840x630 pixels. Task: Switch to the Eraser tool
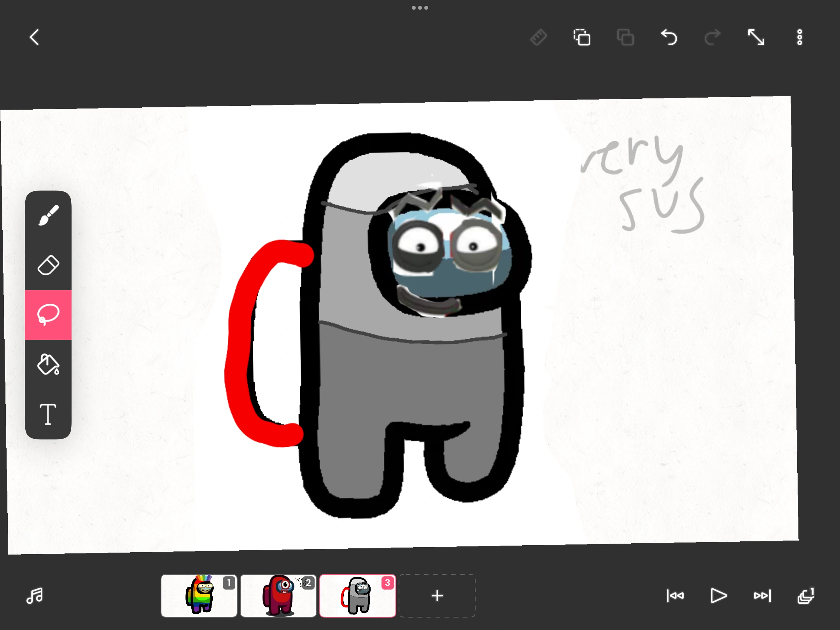pos(48,264)
